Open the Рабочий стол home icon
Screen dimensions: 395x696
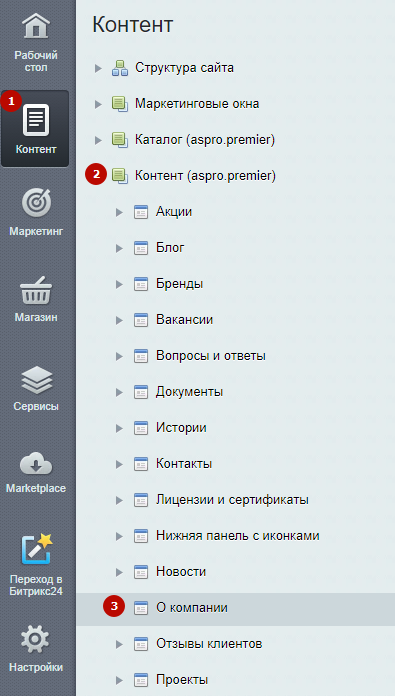[36, 26]
